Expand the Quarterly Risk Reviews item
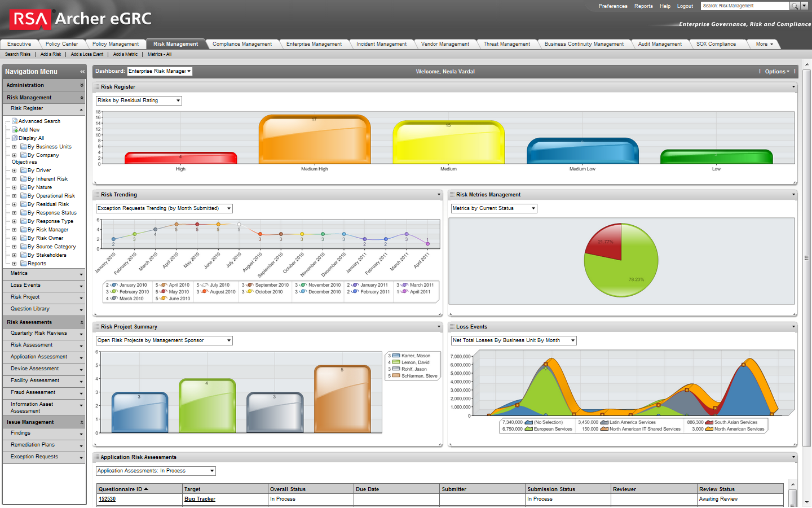This screenshot has height=508, width=812. [44, 334]
